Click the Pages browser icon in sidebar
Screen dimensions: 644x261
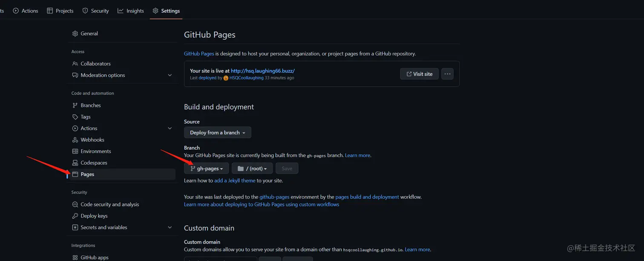(x=75, y=174)
